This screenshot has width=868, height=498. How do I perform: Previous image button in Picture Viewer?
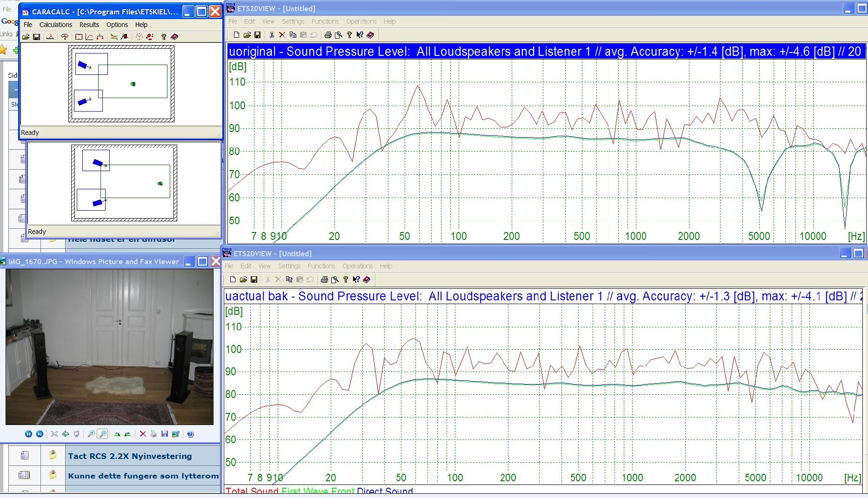(28, 434)
